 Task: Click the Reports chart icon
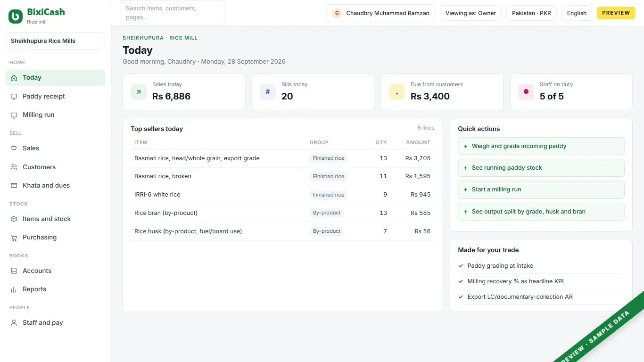pyautogui.click(x=14, y=289)
